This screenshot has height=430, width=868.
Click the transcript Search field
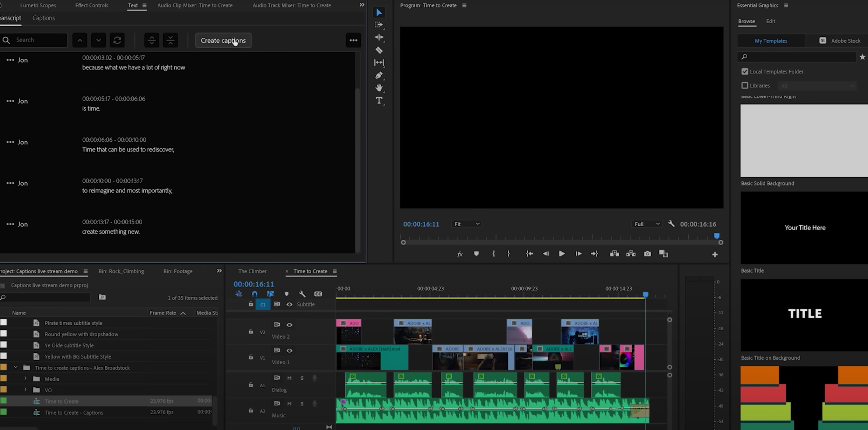click(39, 40)
